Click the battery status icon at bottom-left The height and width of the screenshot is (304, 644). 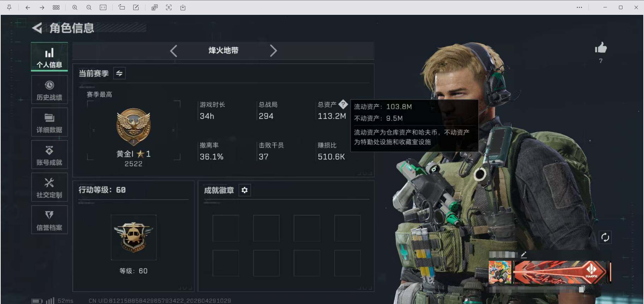tap(37, 301)
